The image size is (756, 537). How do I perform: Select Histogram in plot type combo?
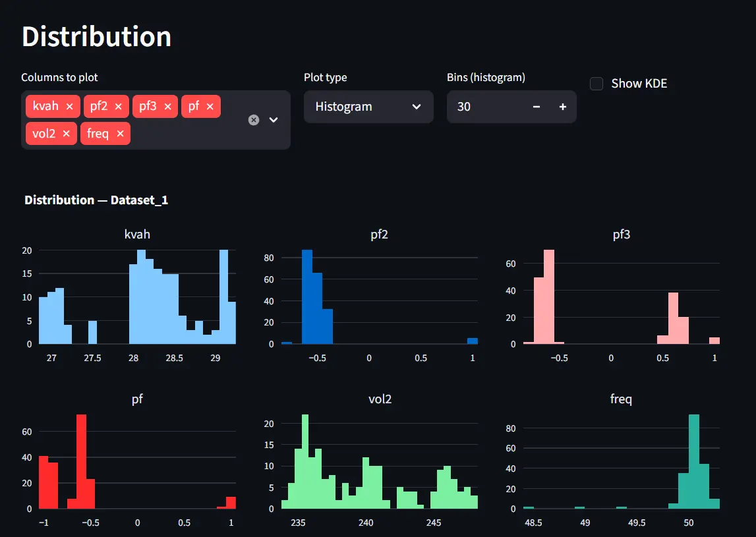[368, 107]
